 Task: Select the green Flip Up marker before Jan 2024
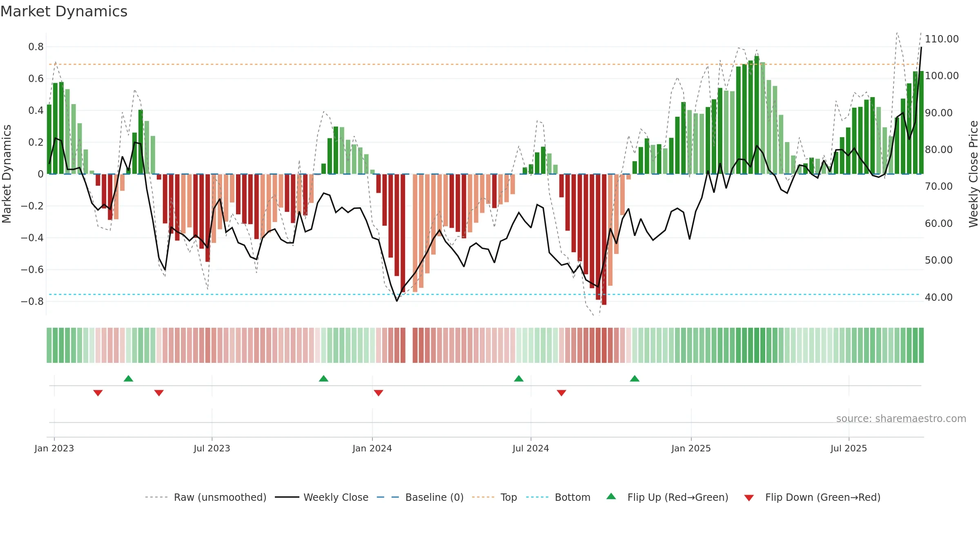[x=324, y=378]
